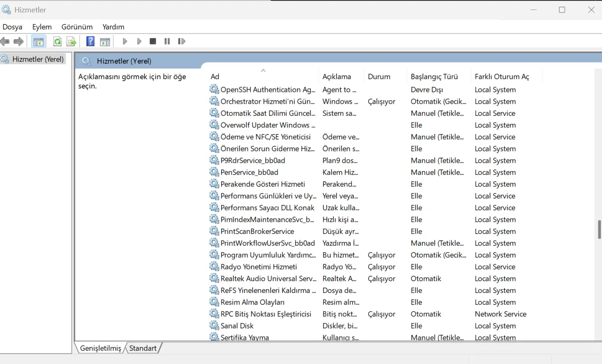Click the 'Uzak kulla...' description cell
The width and height of the screenshot is (602, 364).
point(341,207)
